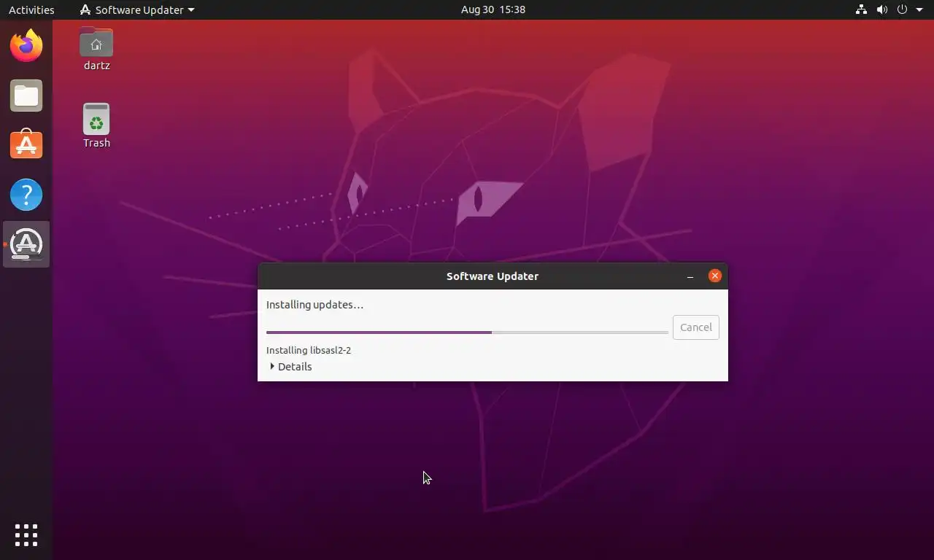Image resolution: width=934 pixels, height=560 pixels.
Task: Open the system menu dropdown arrow
Action: point(919,9)
